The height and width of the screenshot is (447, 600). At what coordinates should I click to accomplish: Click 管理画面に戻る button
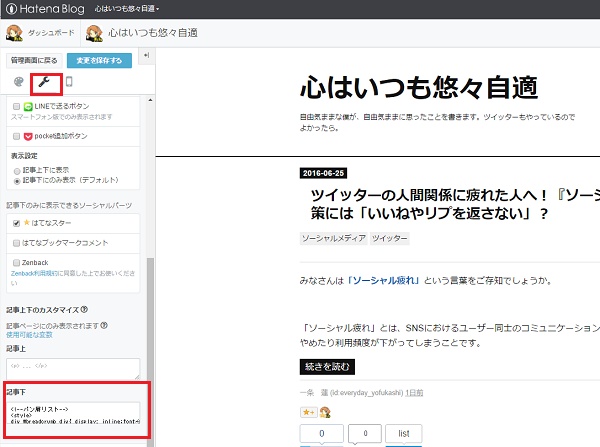tap(34, 60)
